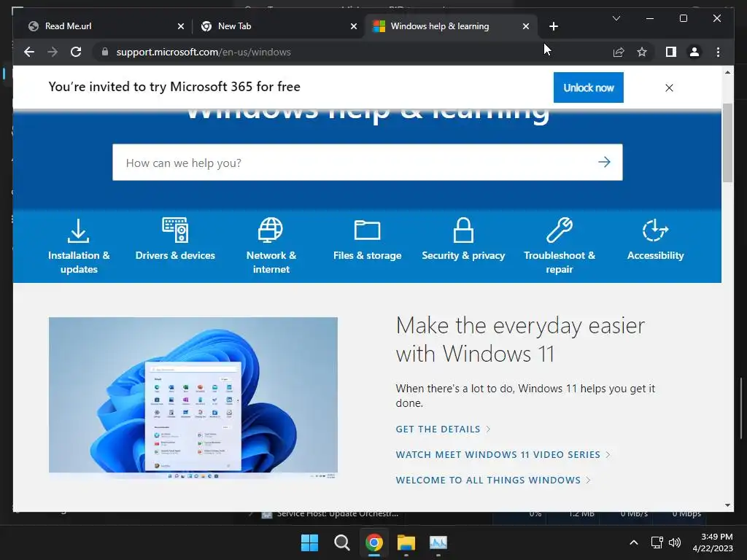Open WATCH MEET WINDOWS 11 VIDEO SERIES link
The image size is (747, 560).
pyautogui.click(x=503, y=455)
